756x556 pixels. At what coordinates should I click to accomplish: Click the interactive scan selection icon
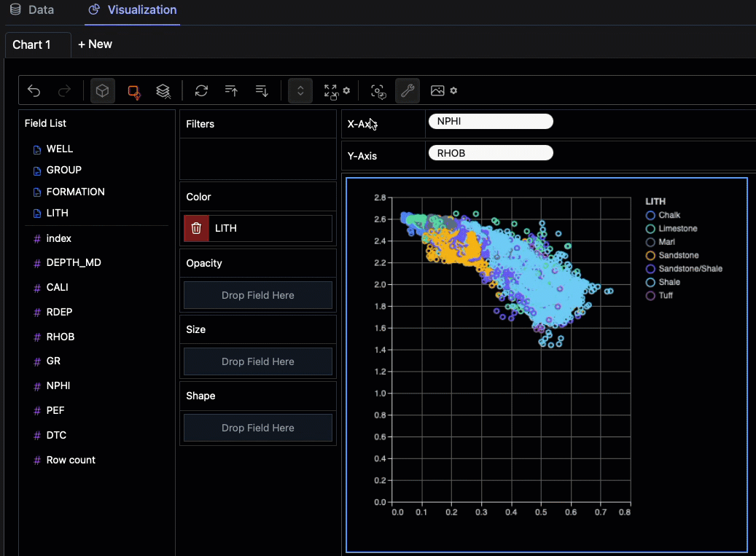pyautogui.click(x=378, y=91)
